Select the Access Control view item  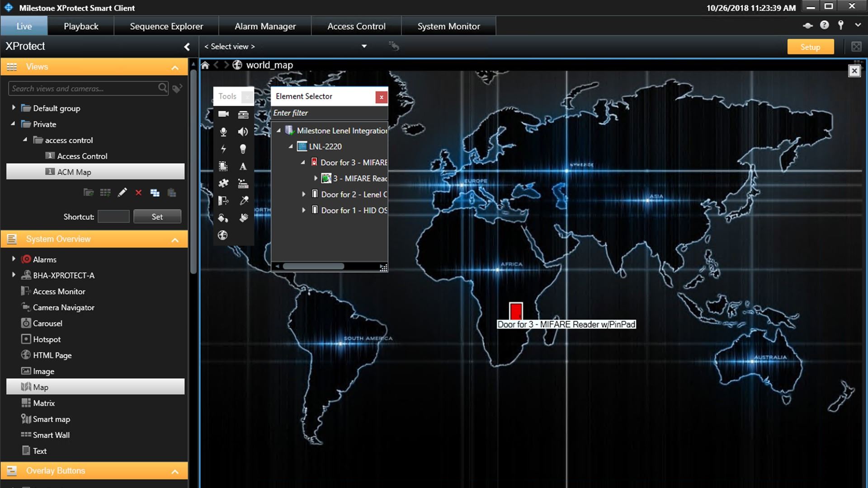tap(82, 156)
